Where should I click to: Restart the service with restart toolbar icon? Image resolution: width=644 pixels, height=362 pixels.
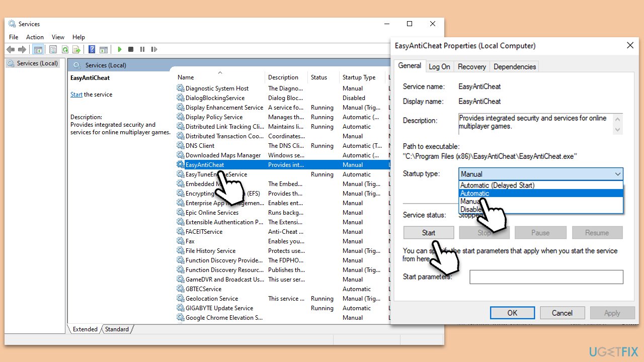[x=154, y=49]
